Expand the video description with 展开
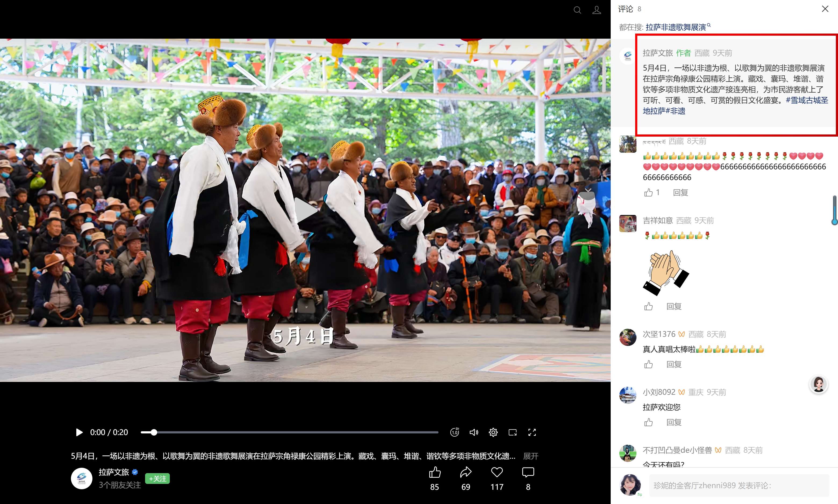The width and height of the screenshot is (838, 504). pos(530,456)
